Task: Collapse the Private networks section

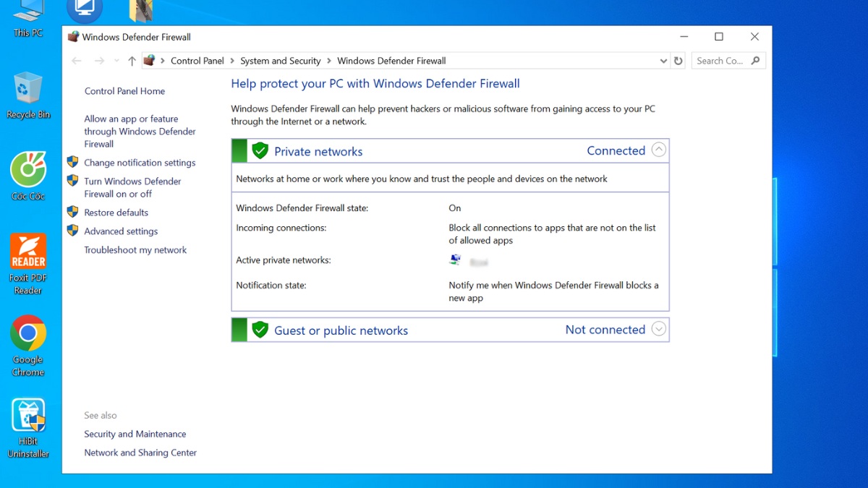Action: 658,150
